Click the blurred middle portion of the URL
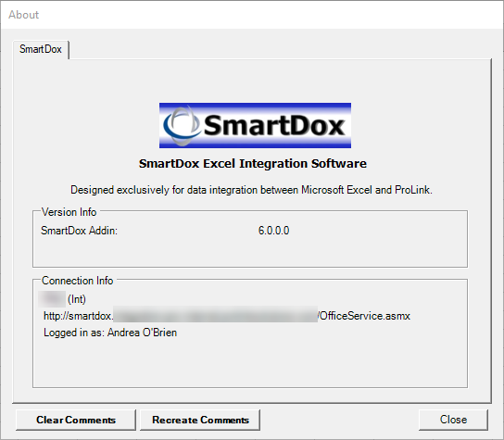Viewport: 504px width, 440px height. pos(215,314)
